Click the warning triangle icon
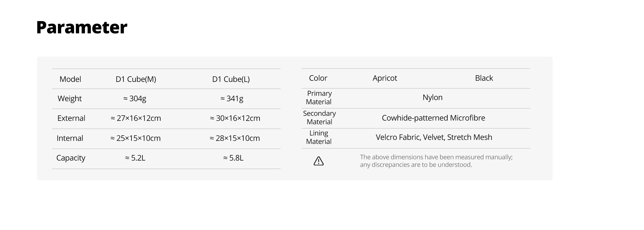Image resolution: width=644 pixels, height=230 pixels. tap(319, 161)
